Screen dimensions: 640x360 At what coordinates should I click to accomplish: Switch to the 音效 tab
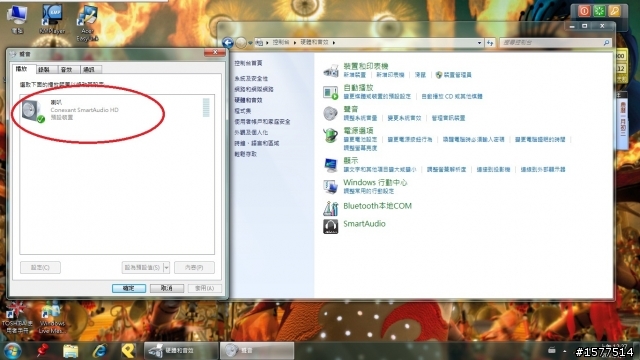click(68, 69)
